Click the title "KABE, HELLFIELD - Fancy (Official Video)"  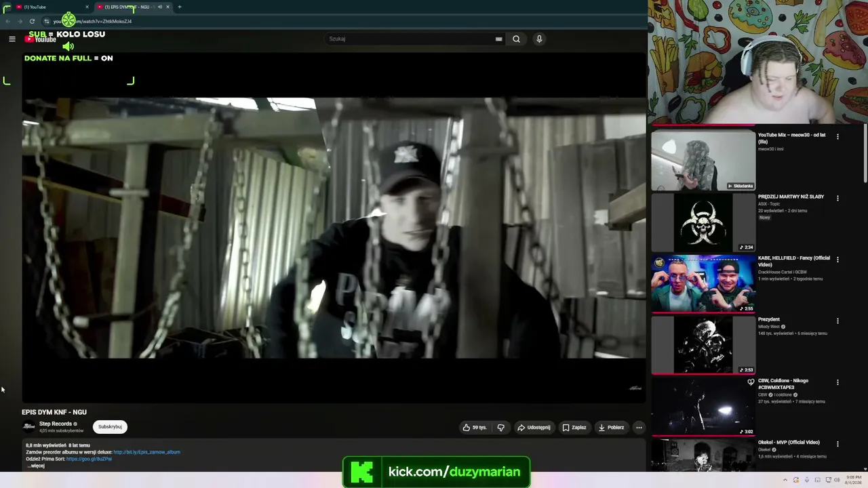point(794,262)
